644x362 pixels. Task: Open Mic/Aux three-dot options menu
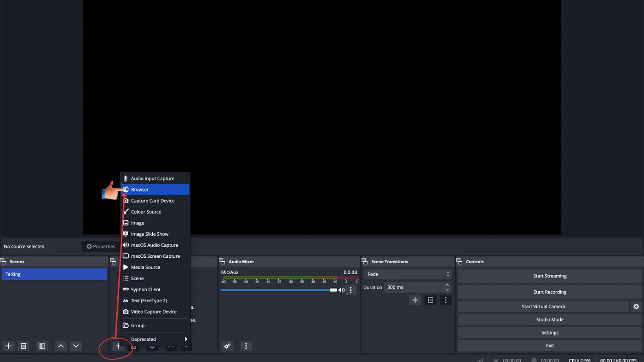pos(351,290)
